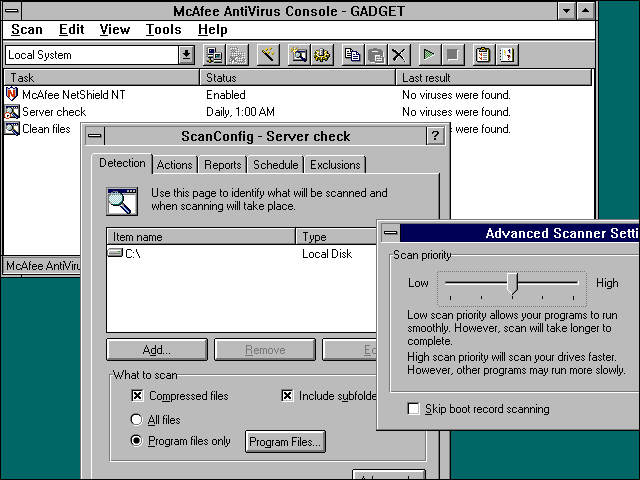
Task: Open the Local System dropdown arrow
Action: click(x=186, y=55)
